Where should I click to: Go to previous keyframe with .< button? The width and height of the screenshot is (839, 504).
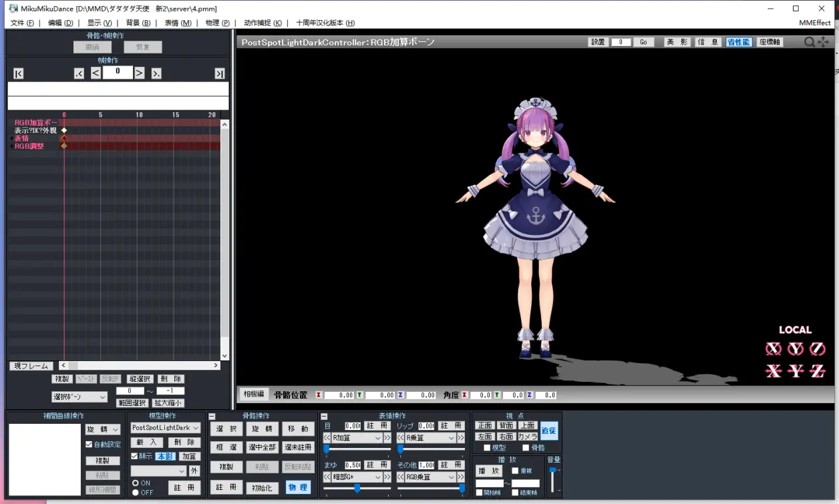[79, 73]
